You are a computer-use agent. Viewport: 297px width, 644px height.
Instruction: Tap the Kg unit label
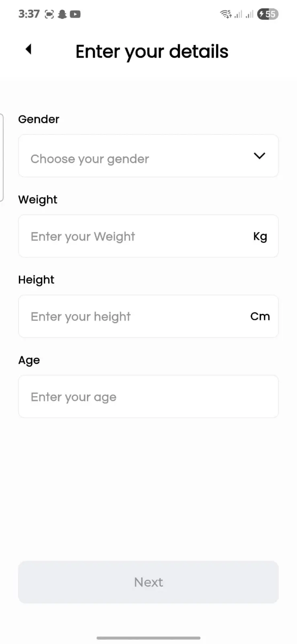260,236
